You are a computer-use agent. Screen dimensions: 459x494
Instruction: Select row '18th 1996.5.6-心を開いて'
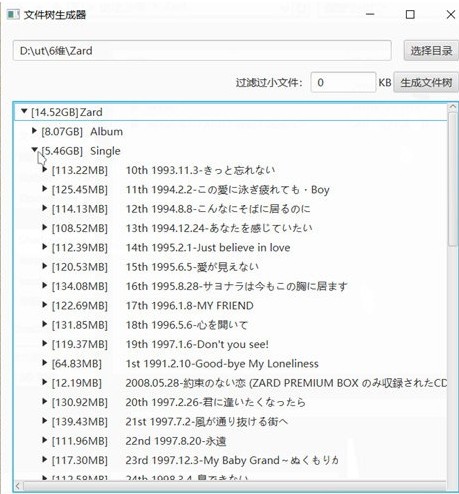tap(187, 325)
